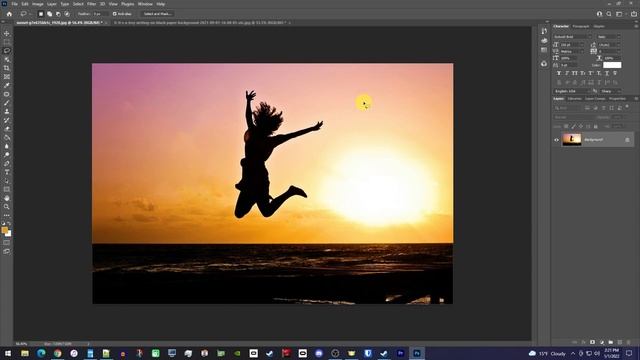Viewport: 640px width, 360px height.
Task: Select the Eyedropper tool
Action: tap(7, 85)
